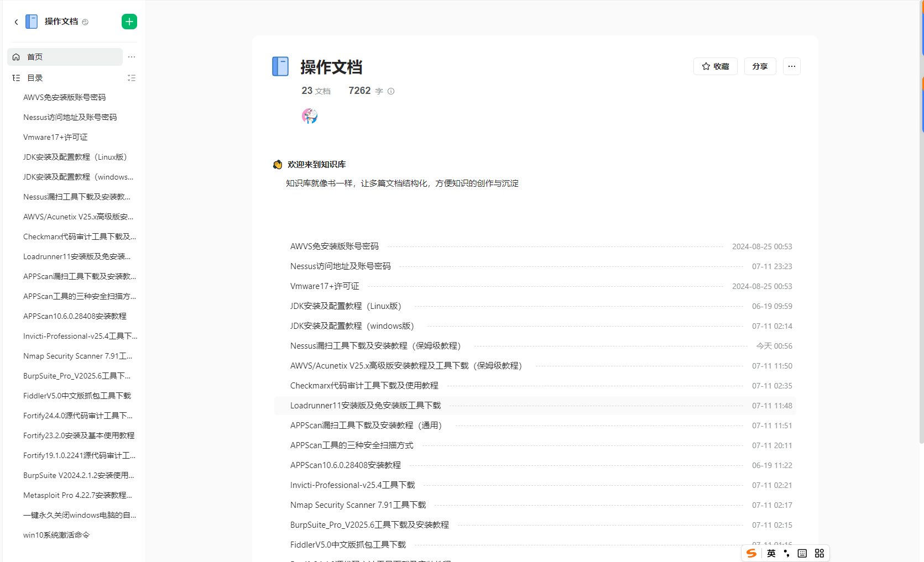Open the IME toolbox grid icon
The width and height of the screenshot is (924, 562).
click(x=819, y=553)
